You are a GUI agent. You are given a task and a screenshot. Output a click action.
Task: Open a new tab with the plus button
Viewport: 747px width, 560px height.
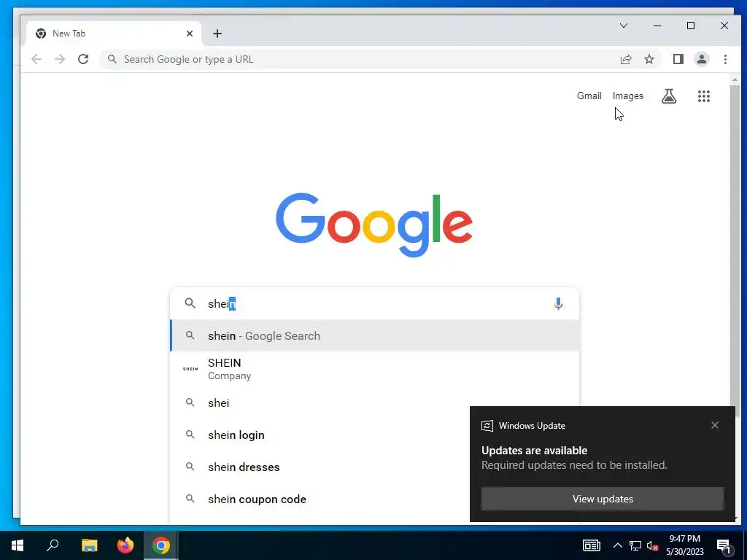[217, 34]
